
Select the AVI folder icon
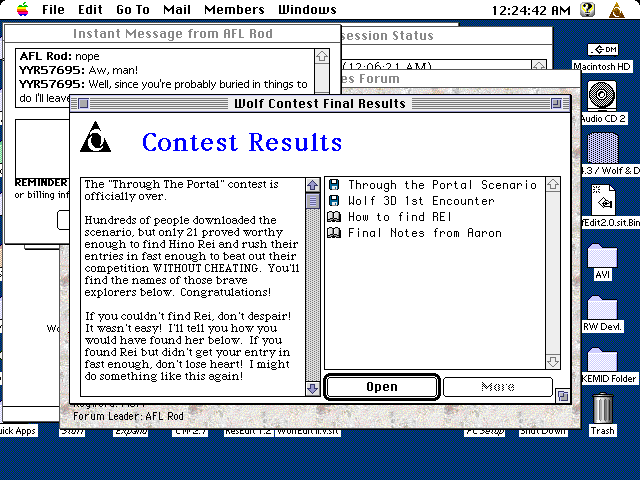click(x=602, y=256)
